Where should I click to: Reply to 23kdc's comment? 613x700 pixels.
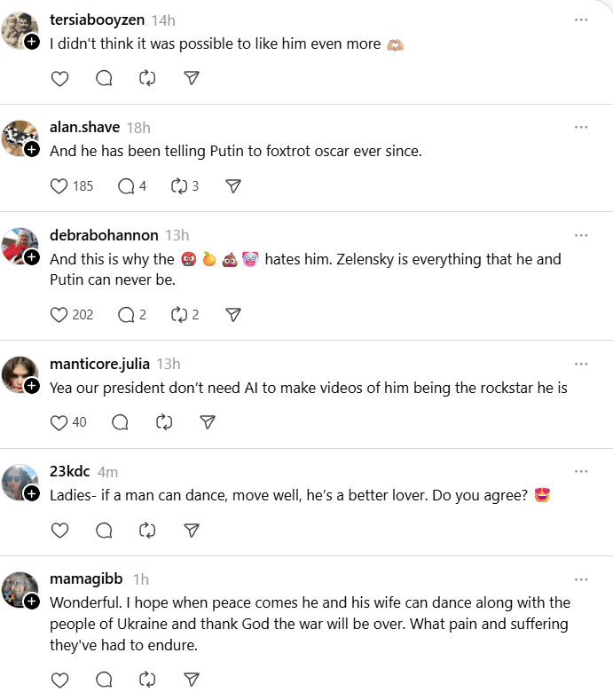pyautogui.click(x=104, y=531)
